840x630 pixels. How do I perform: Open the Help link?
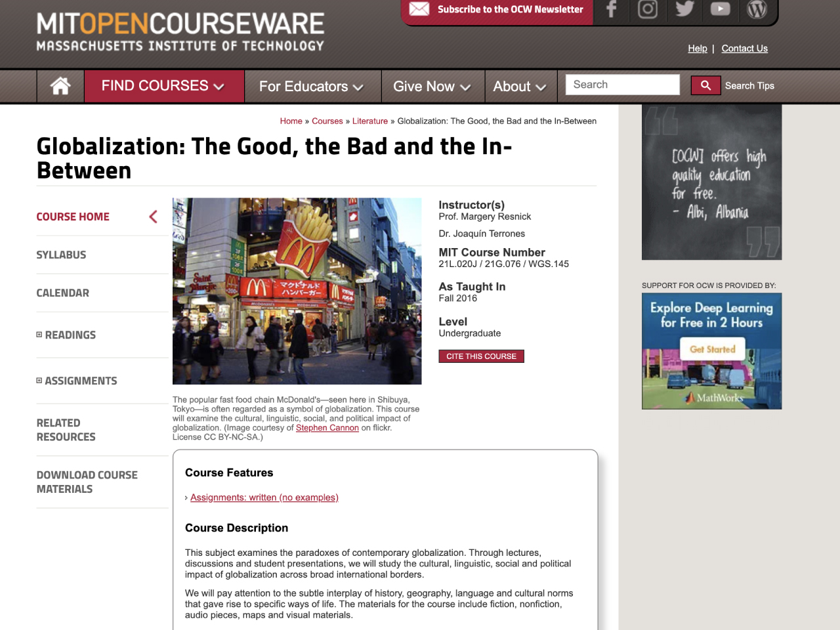pyautogui.click(x=698, y=49)
